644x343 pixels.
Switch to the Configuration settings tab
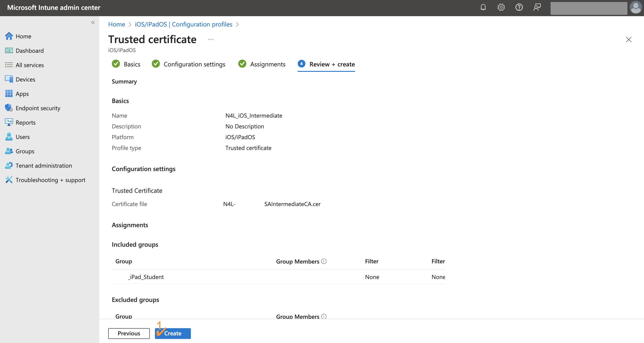point(194,64)
